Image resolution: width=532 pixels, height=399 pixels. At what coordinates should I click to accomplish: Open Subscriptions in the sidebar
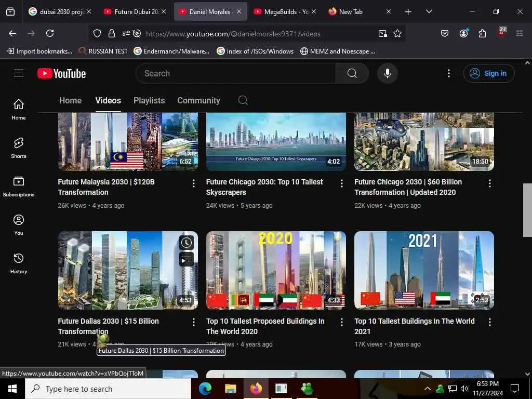tap(19, 187)
